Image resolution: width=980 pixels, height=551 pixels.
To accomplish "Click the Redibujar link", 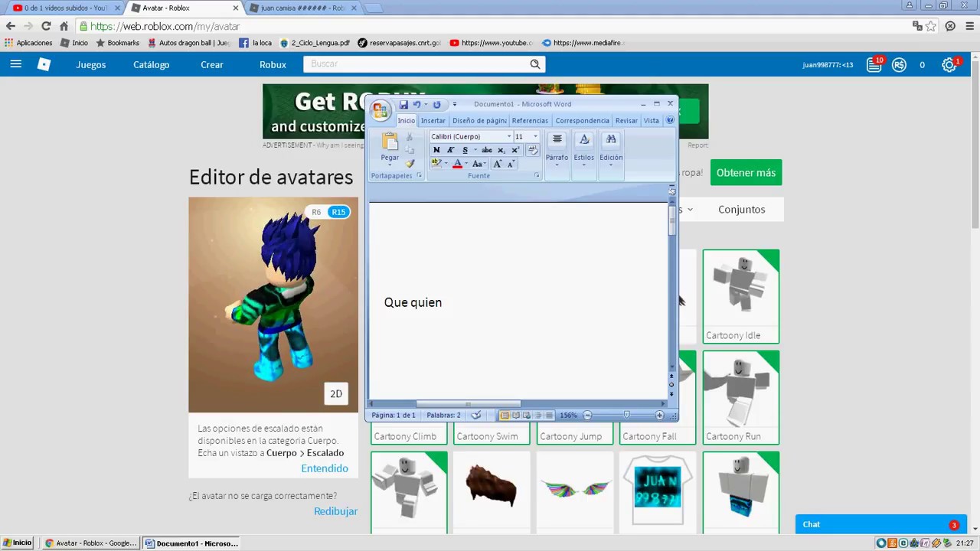I will point(335,511).
